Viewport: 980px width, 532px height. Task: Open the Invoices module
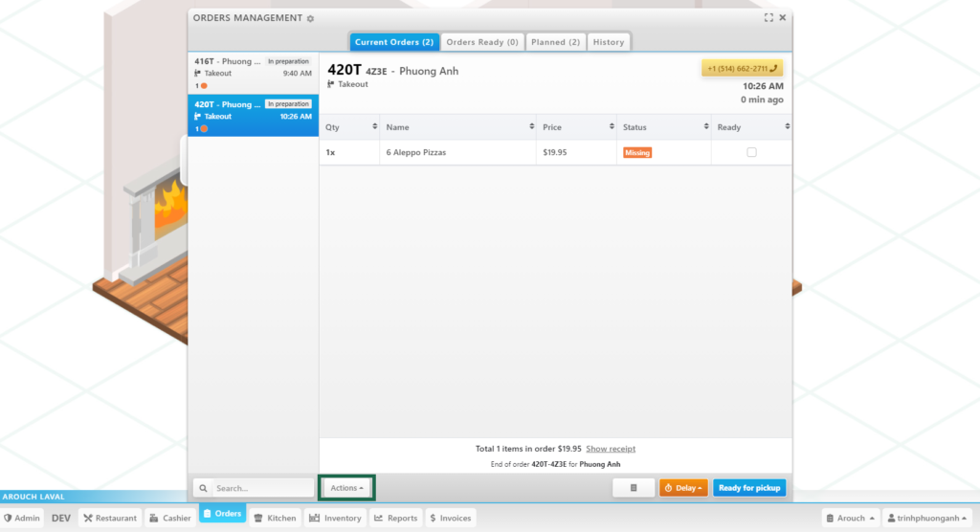[x=450, y=518]
